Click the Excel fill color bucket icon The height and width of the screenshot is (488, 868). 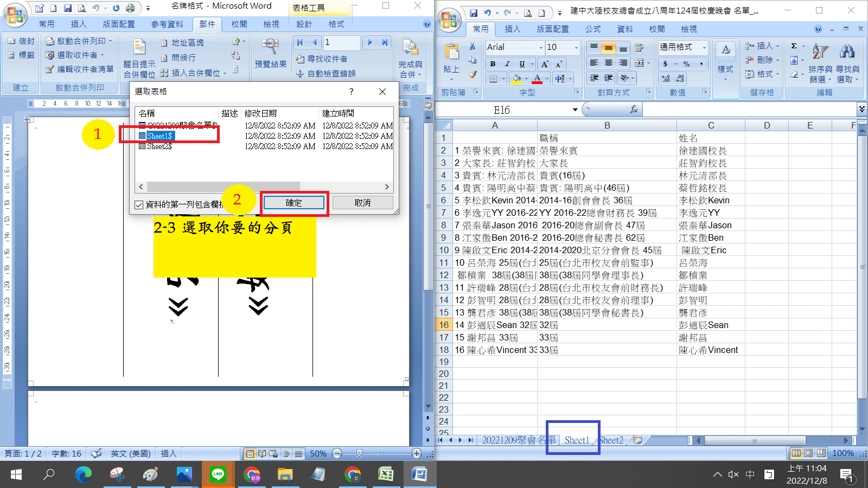coord(516,79)
